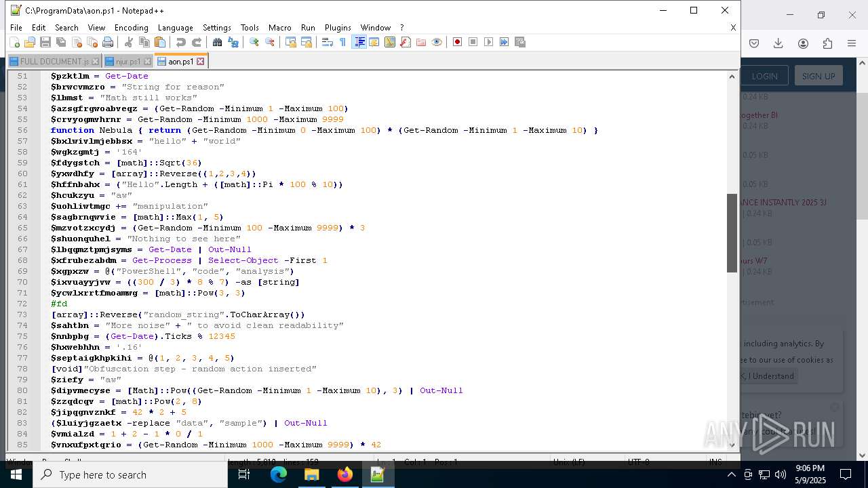Open the Search menu
This screenshot has height=488, width=868.
click(x=66, y=28)
